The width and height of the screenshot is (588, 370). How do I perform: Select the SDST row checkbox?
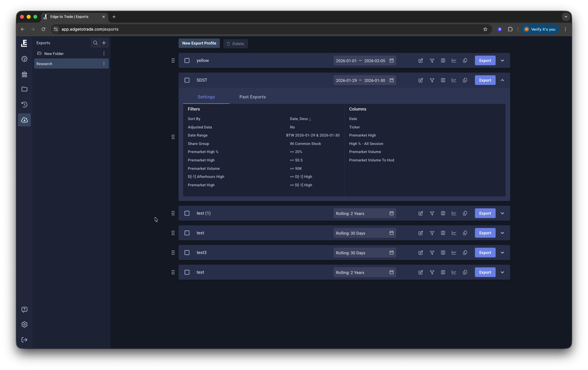point(187,80)
